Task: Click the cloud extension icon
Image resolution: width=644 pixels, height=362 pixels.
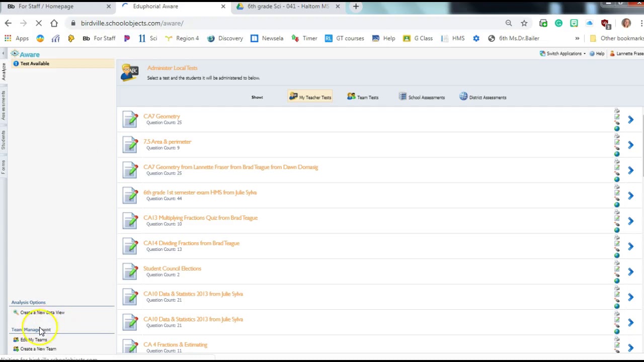Action: click(590, 23)
